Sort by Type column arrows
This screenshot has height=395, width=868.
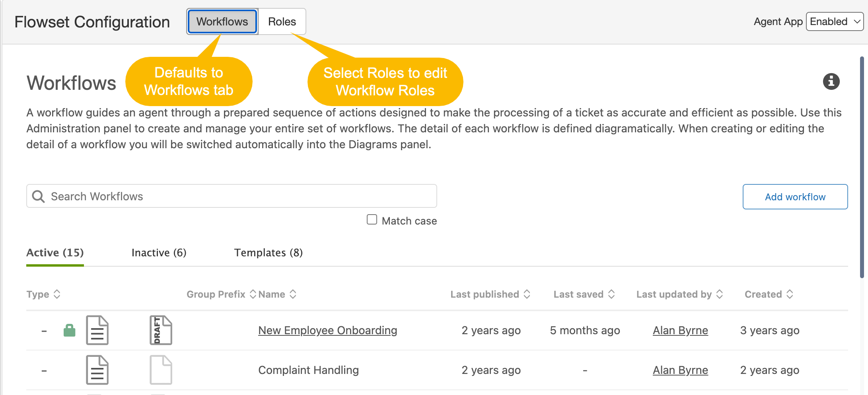tap(57, 294)
